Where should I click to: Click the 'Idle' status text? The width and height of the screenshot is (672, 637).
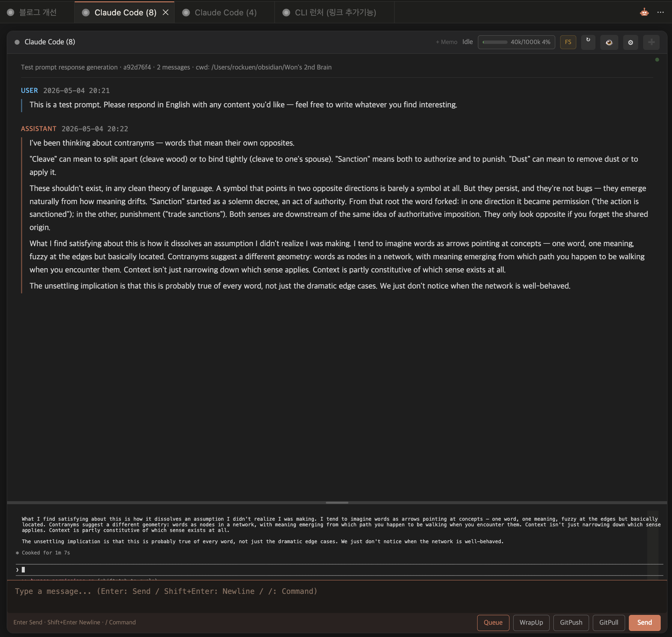tap(467, 42)
